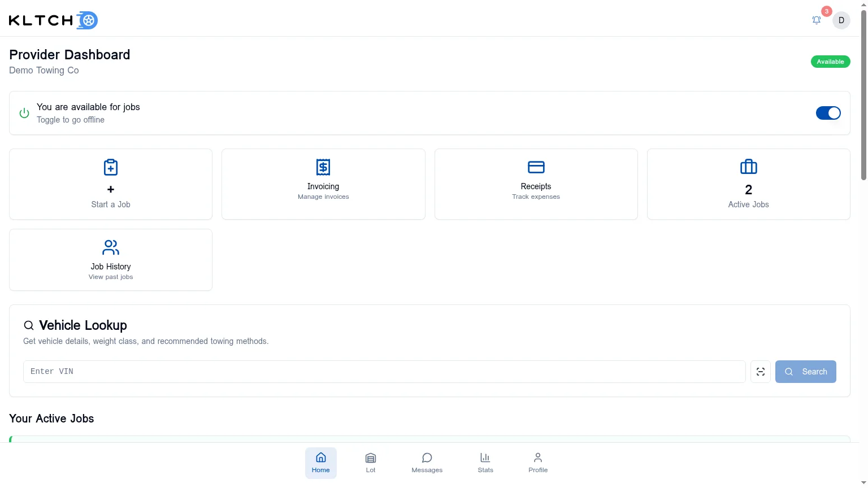Click the Search button
The height and width of the screenshot is (488, 868).
click(x=806, y=372)
